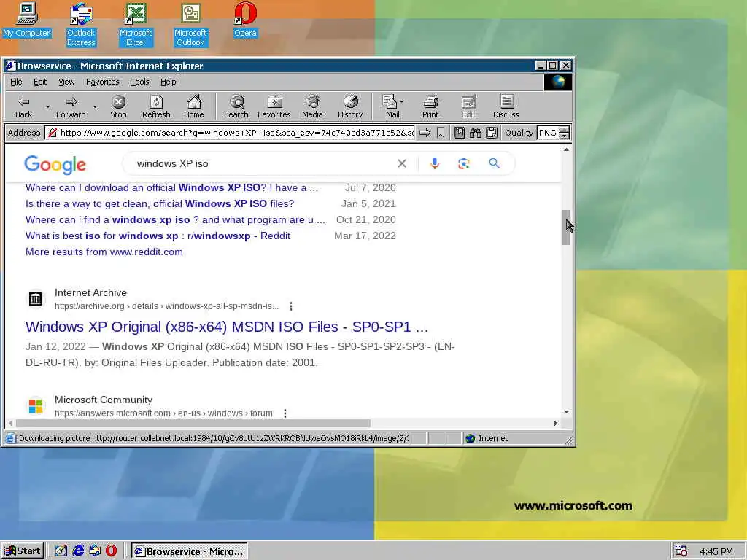The image size is (747, 560).
Task: Launch Opera from quick launch bar
Action: pos(111,551)
